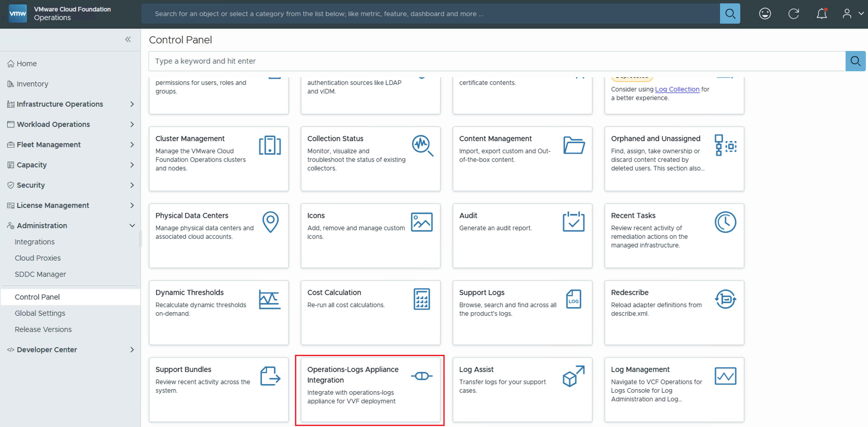Click the Redescribe reload icon

click(x=725, y=299)
